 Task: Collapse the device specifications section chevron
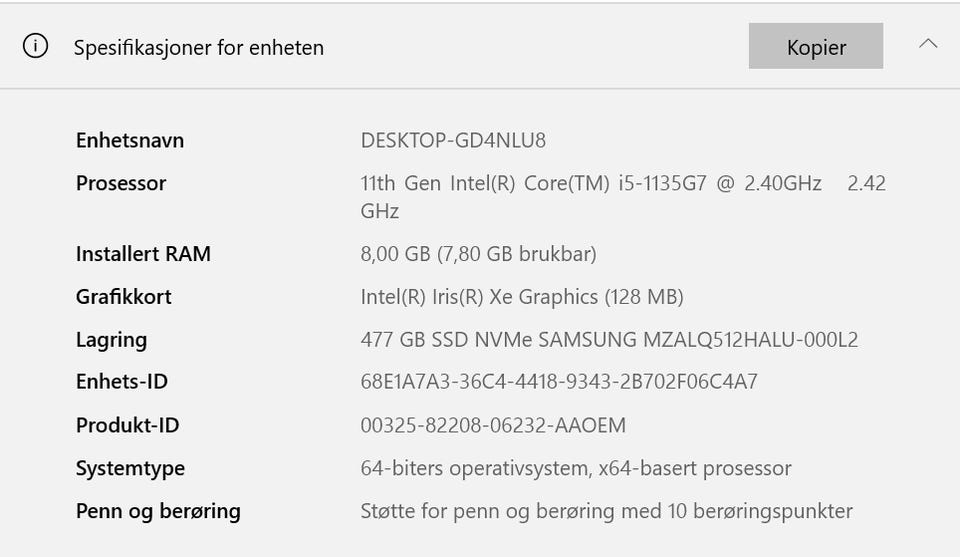click(x=928, y=44)
